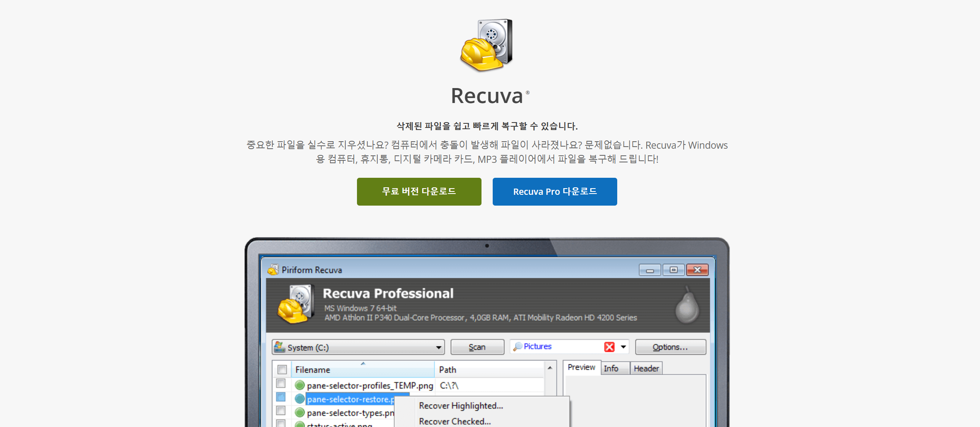Check the box for pane-selector-profiles_TEMP.png
This screenshot has width=980, height=427.
point(281,383)
